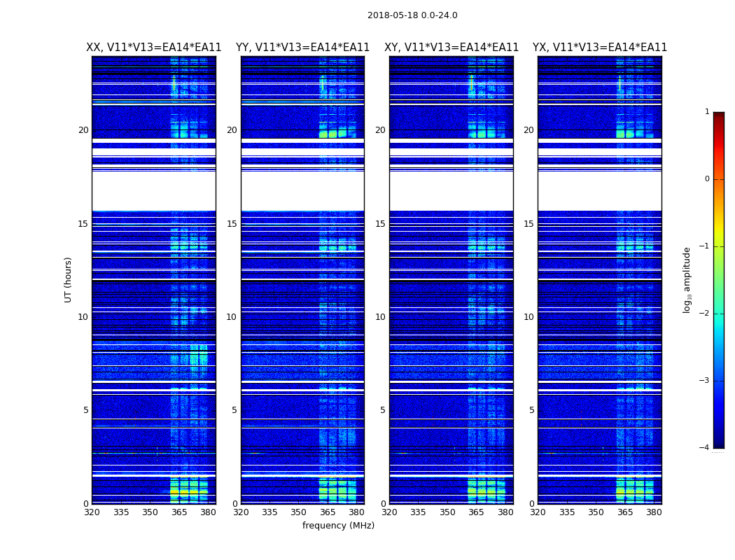The width and height of the screenshot is (735, 560).
Task: Select the XX panel title text
Action: click(153, 48)
